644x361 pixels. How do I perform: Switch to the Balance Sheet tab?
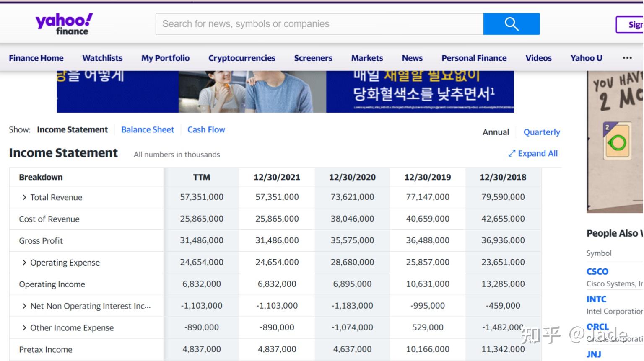pos(148,129)
